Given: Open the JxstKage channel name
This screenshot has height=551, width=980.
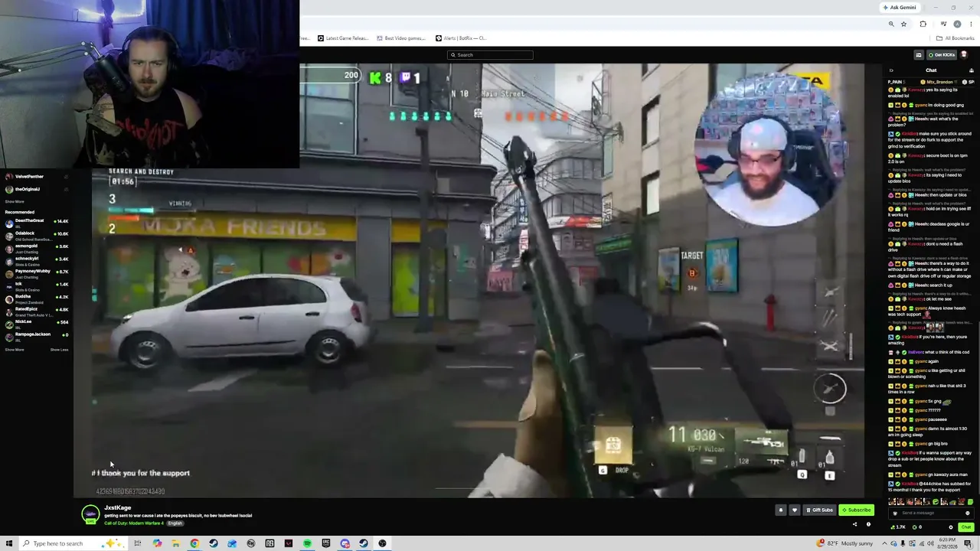Looking at the screenshot, I should [x=118, y=507].
